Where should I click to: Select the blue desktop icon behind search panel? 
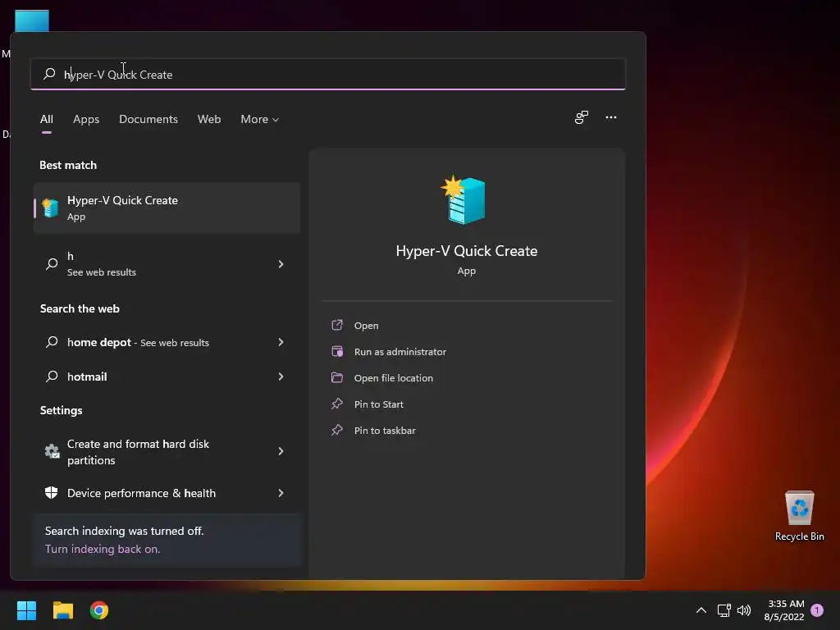32,21
